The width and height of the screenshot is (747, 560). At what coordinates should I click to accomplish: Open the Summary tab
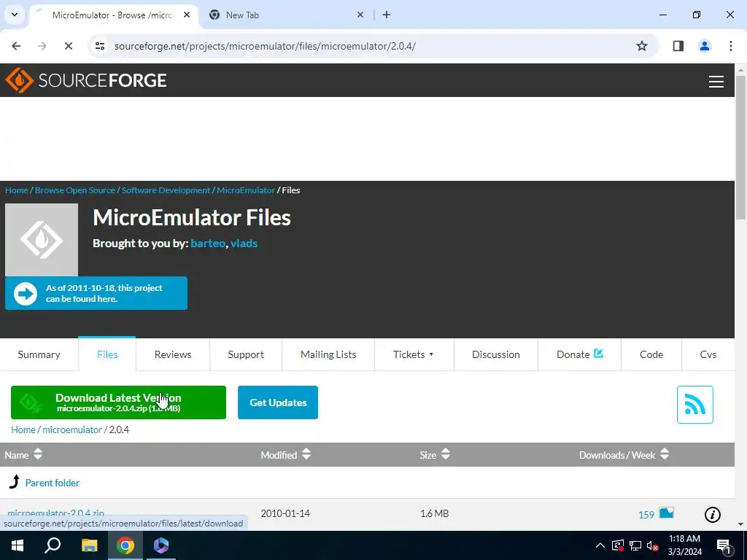tap(39, 354)
